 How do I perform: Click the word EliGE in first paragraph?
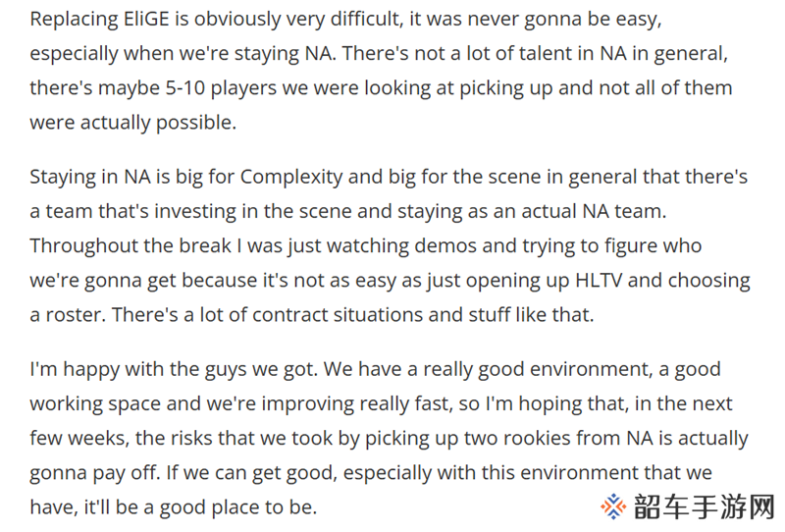[146, 19]
